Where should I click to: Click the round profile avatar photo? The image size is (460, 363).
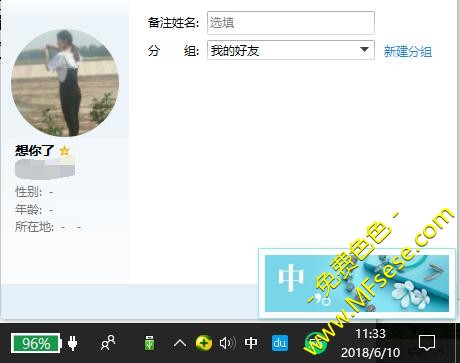pos(65,83)
